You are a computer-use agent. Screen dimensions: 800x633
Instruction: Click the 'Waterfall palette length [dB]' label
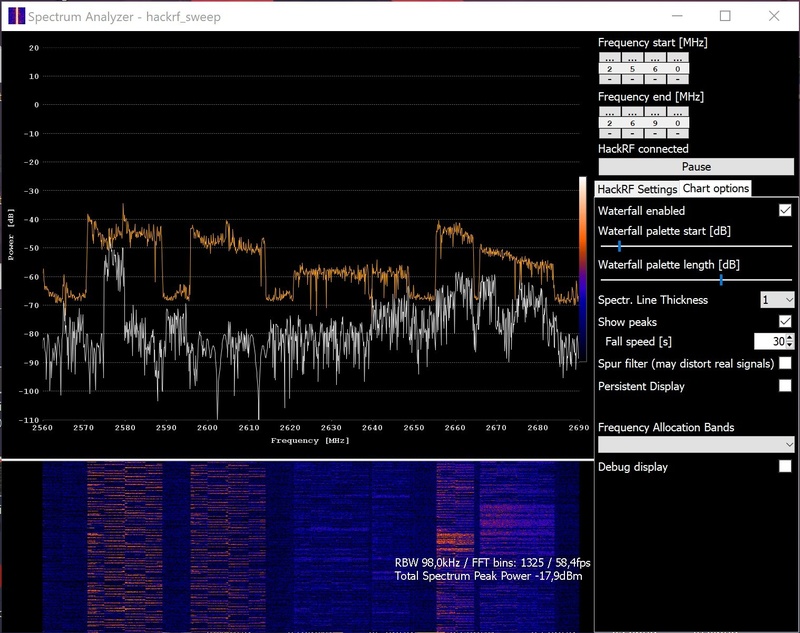click(x=668, y=265)
